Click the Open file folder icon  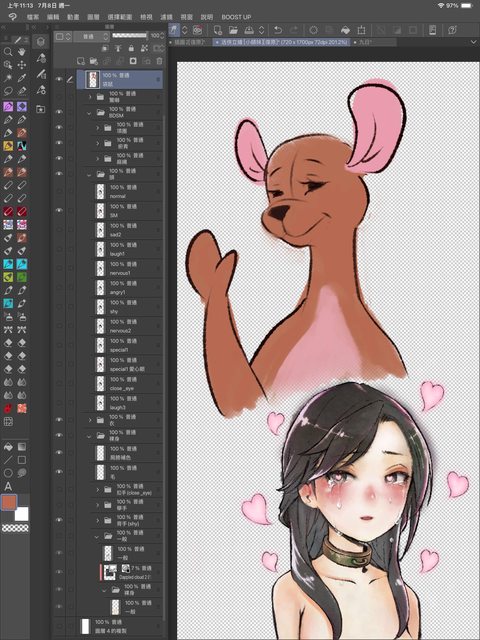coord(233,30)
